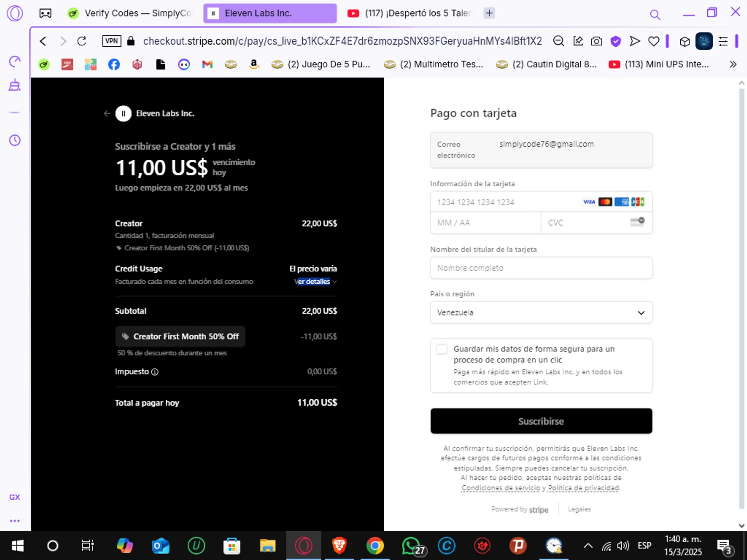Open the Facebook bookmark
747x560 pixels.
(x=114, y=64)
